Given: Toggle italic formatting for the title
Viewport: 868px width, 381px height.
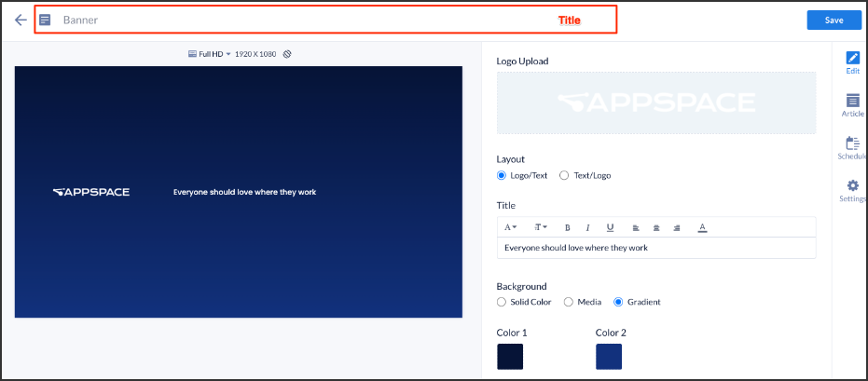Looking at the screenshot, I should coord(588,227).
